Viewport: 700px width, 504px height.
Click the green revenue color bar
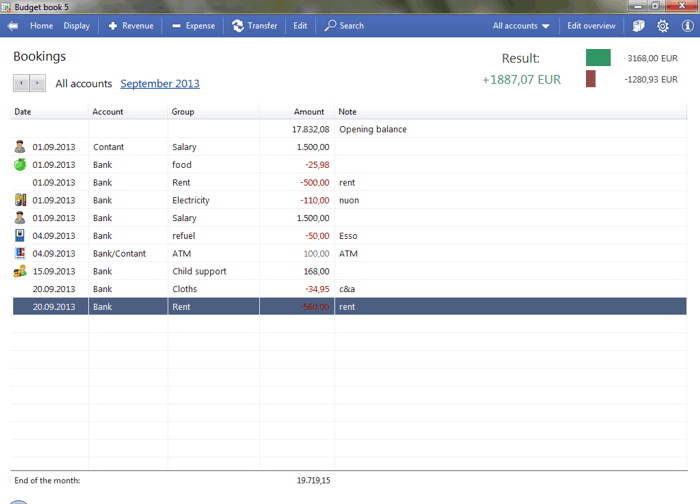pyautogui.click(x=598, y=58)
